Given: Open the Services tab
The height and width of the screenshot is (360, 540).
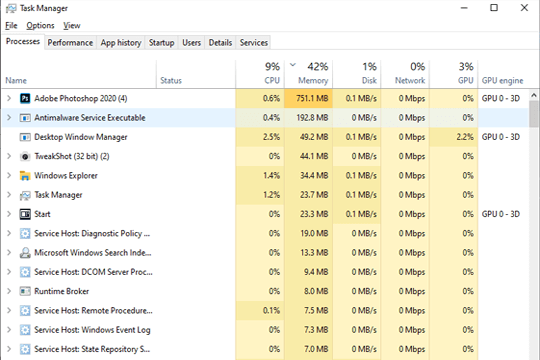Looking at the screenshot, I should [x=254, y=43].
